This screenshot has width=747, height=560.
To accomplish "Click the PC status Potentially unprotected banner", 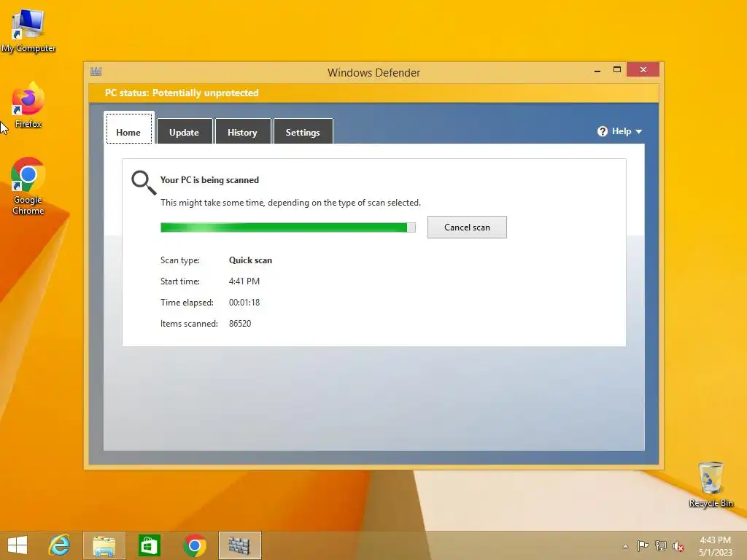I will coord(373,93).
